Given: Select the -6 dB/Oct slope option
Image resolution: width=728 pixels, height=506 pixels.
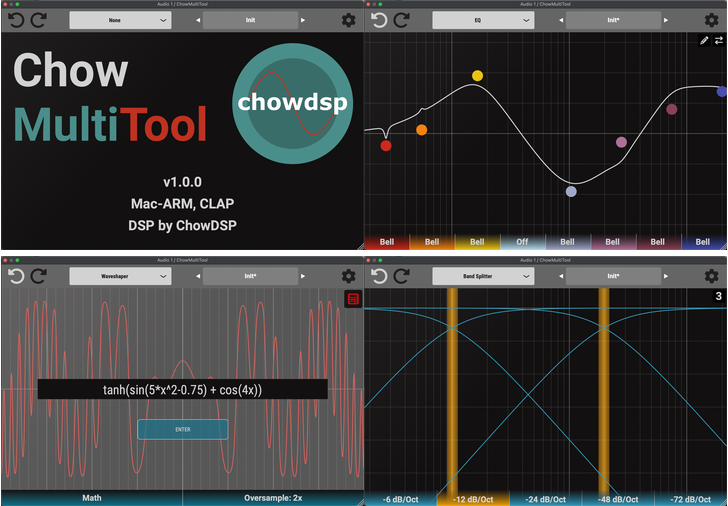Looking at the screenshot, I should coord(400,500).
